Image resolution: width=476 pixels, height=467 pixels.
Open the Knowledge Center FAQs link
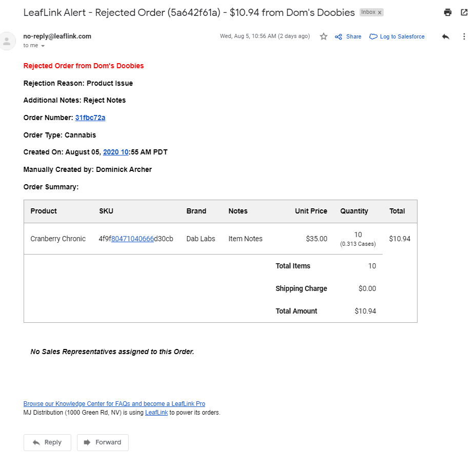[114, 403]
